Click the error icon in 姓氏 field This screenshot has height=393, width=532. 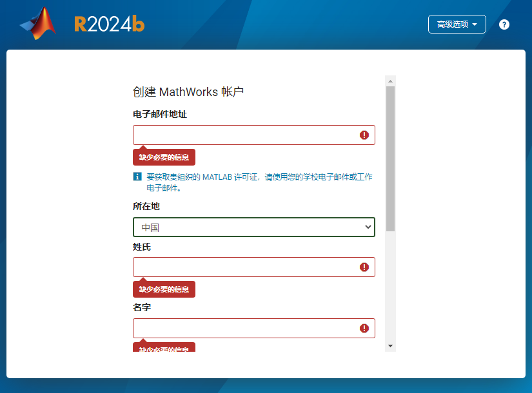pos(364,267)
